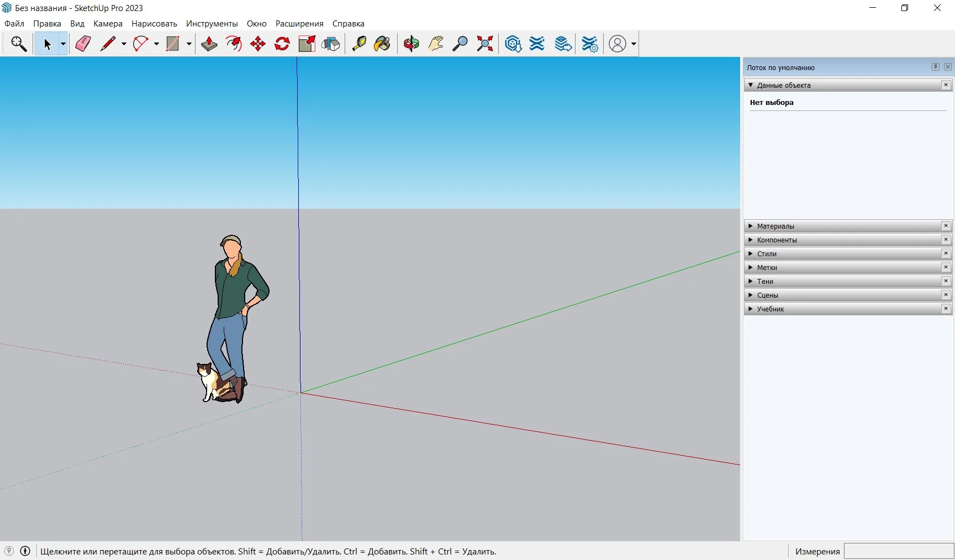The width and height of the screenshot is (955, 560).
Task: Select the Push/Pull tool
Action: pyautogui.click(x=209, y=44)
